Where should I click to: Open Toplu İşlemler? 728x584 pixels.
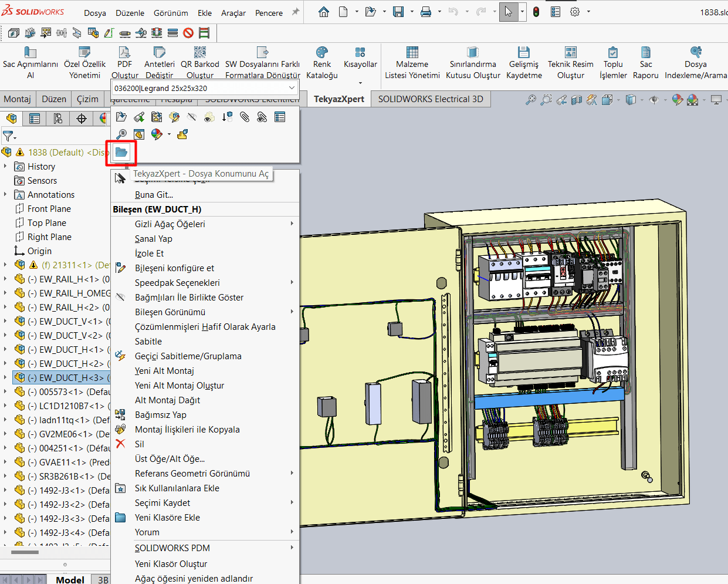click(x=613, y=63)
